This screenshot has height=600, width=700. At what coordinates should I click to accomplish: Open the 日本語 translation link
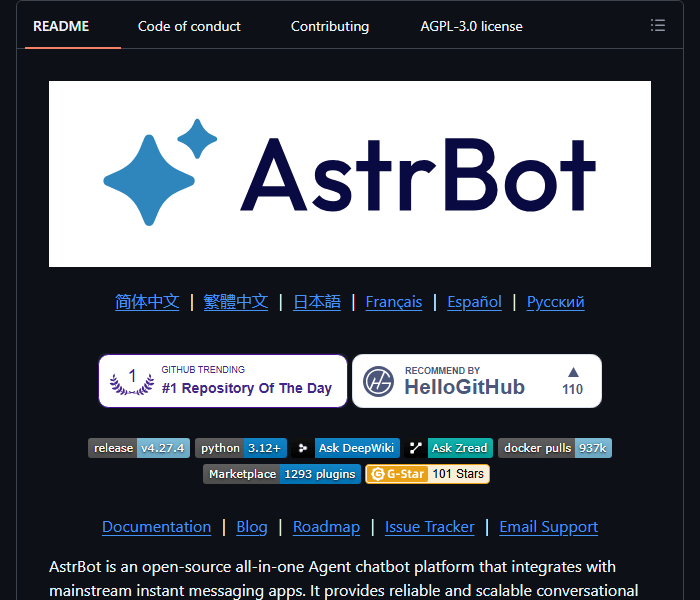317,302
